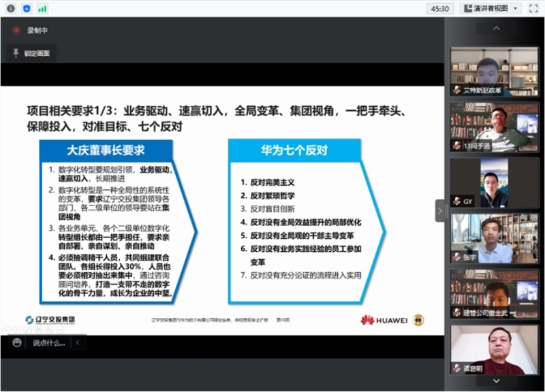Click the 辽宁交投集团 logo on slide
The height and width of the screenshot is (392, 545).
pyautogui.click(x=50, y=320)
